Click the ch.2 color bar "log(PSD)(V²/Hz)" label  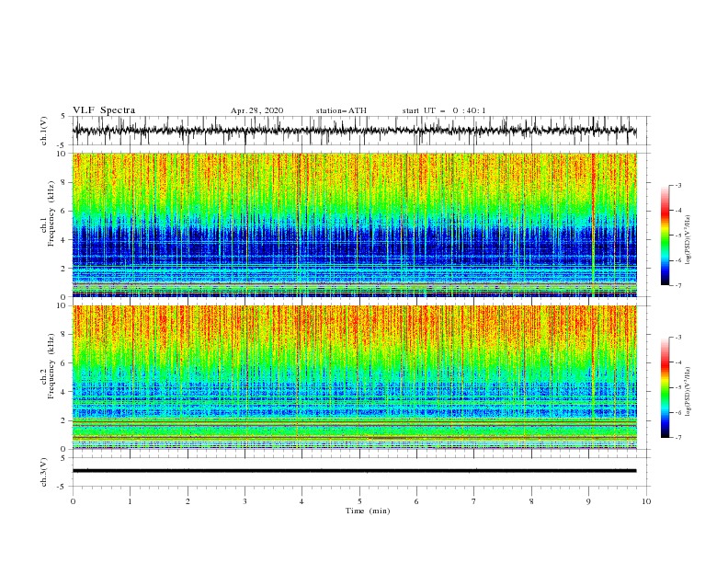(x=688, y=391)
